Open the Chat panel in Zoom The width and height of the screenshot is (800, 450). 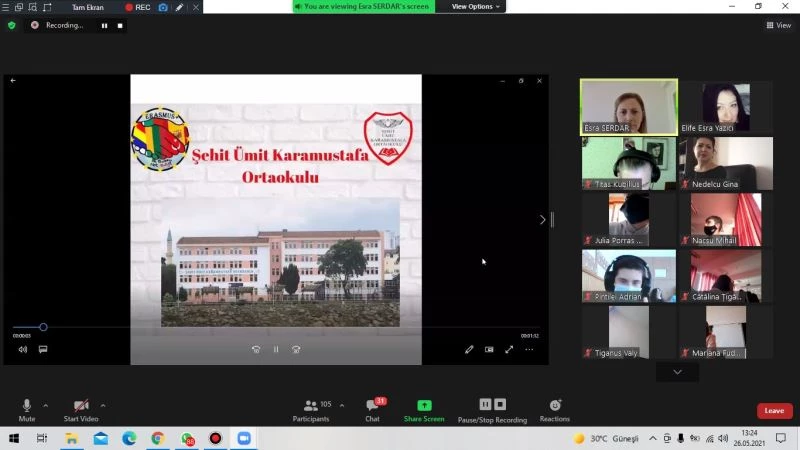pos(372,406)
